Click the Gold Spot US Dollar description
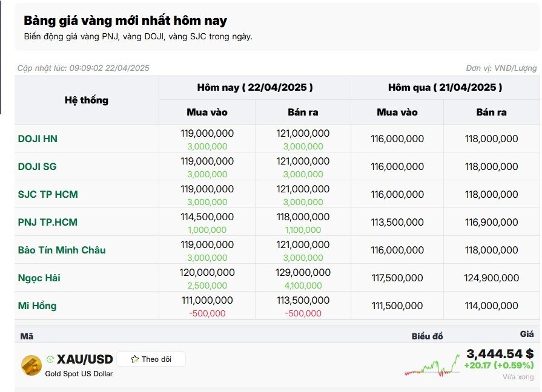Viewport: 542px width, 392px height. 79,374
